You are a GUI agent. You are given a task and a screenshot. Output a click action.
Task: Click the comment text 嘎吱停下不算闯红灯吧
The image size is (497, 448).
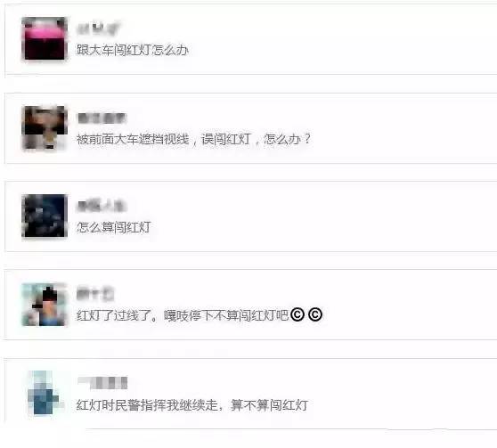point(226,315)
